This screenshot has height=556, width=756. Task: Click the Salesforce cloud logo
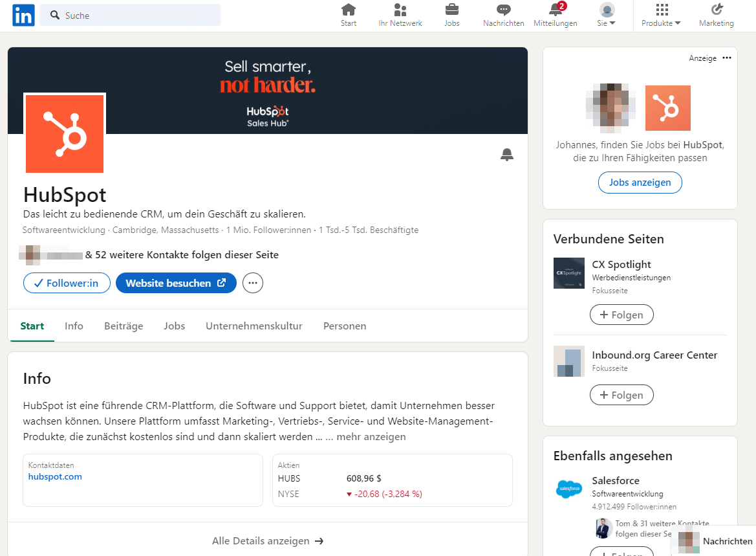click(x=569, y=489)
